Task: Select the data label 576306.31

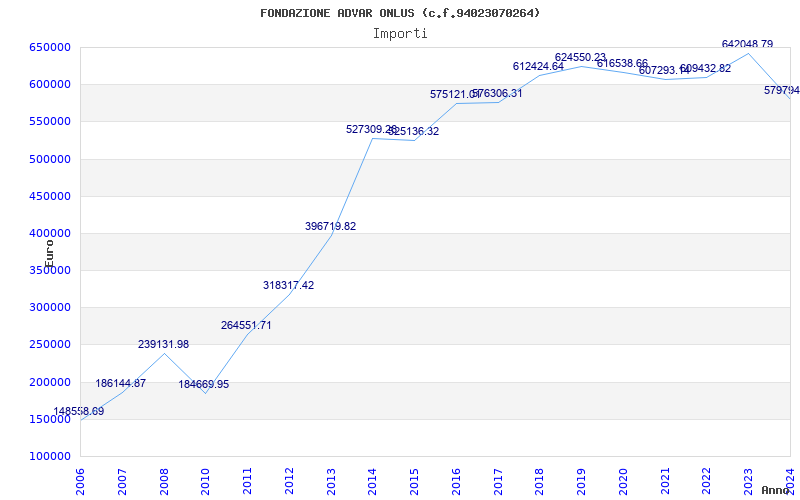Action: point(497,93)
